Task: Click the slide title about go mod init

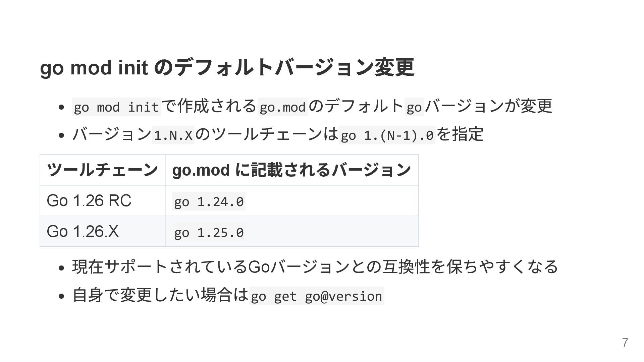Action: pyautogui.click(x=227, y=67)
